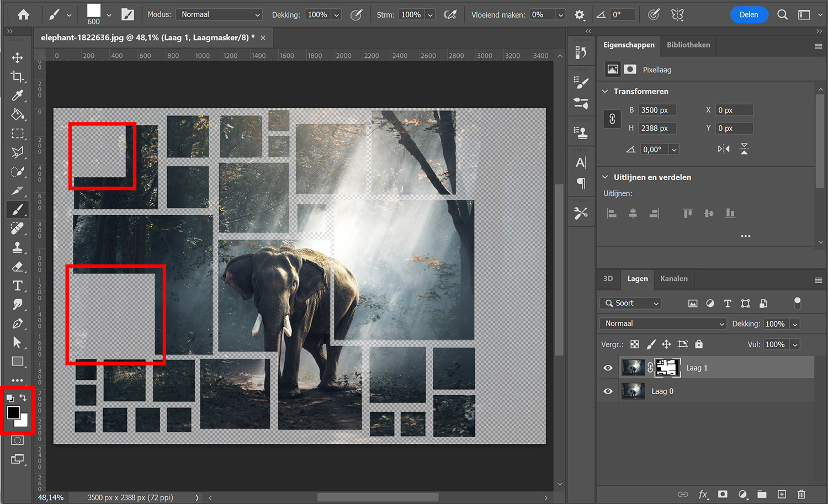This screenshot has width=828, height=504.
Task: Create a new layer in the Layers panel
Action: (x=782, y=495)
